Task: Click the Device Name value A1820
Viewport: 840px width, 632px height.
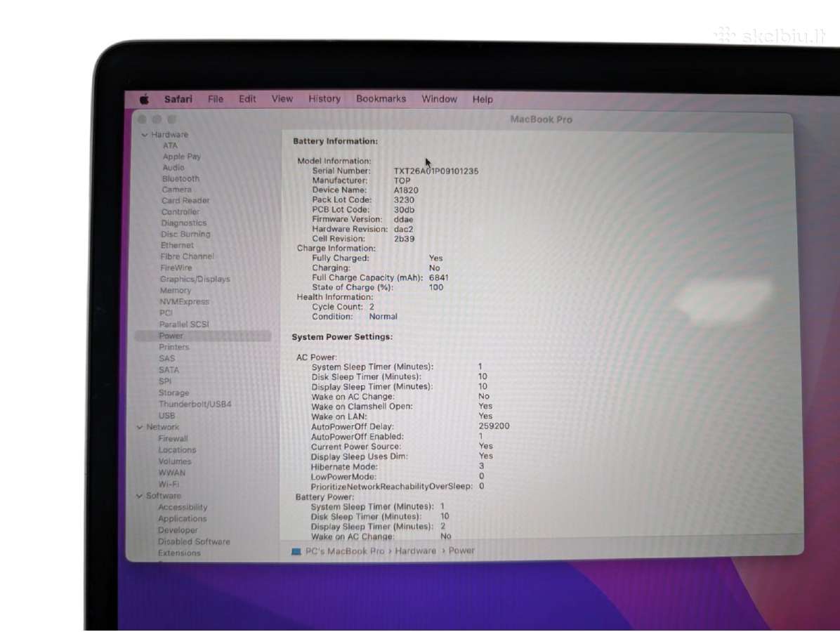Action: pyautogui.click(x=406, y=191)
